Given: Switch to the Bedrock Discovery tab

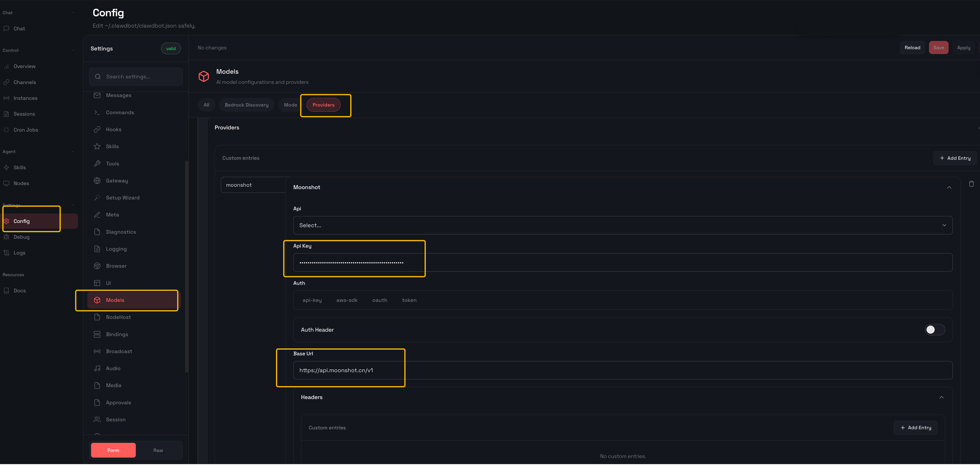Looking at the screenshot, I should (x=246, y=105).
